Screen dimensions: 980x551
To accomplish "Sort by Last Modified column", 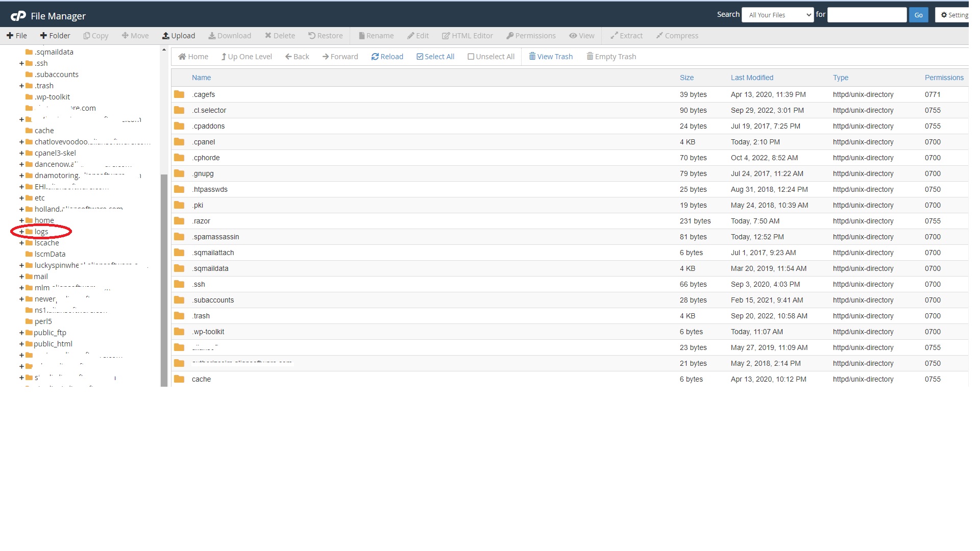I will pyautogui.click(x=752, y=78).
